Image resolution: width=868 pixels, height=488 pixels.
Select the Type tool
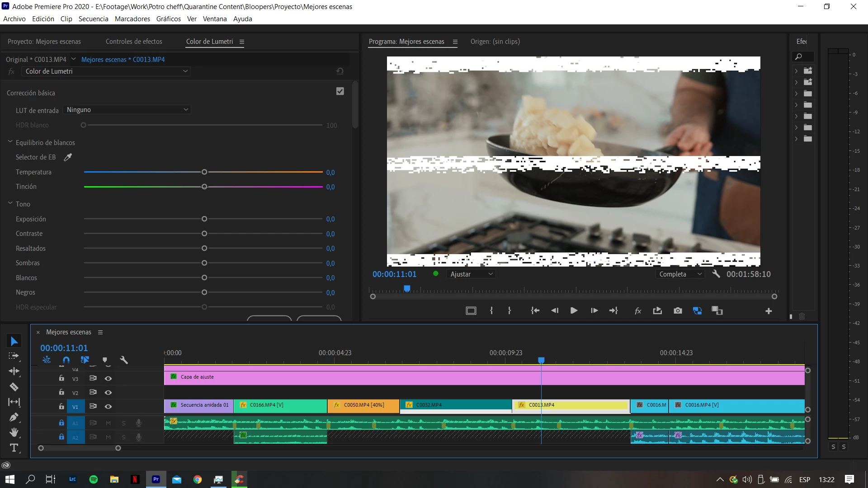coord(14,448)
